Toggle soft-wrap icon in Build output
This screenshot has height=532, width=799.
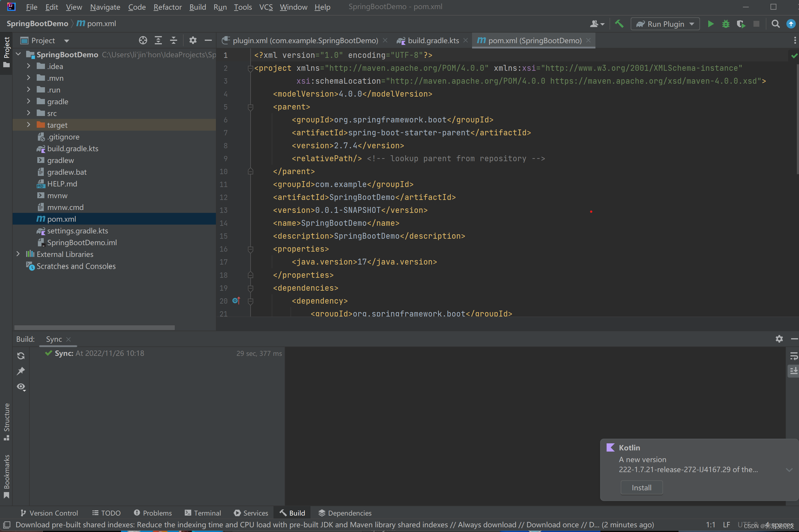(794, 356)
